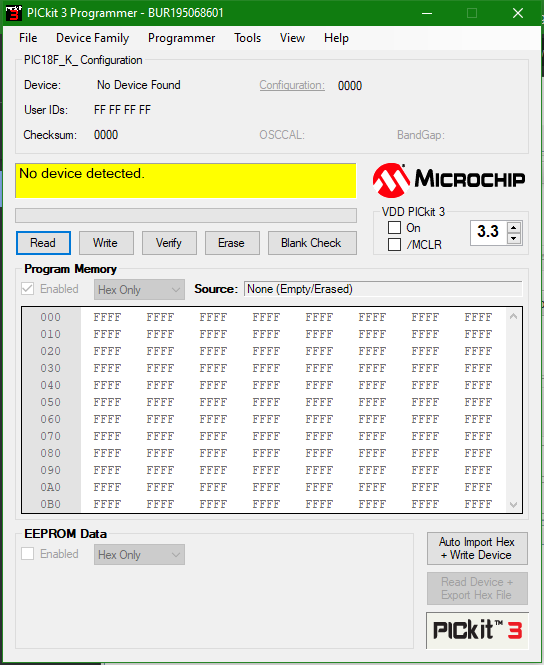Click program memory scrollbar down arrow

click(513, 505)
